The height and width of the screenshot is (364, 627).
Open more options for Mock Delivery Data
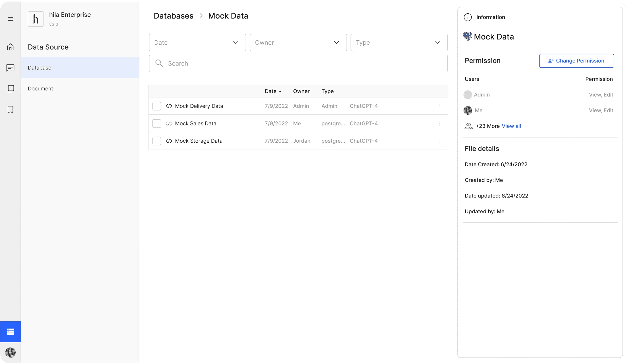439,106
